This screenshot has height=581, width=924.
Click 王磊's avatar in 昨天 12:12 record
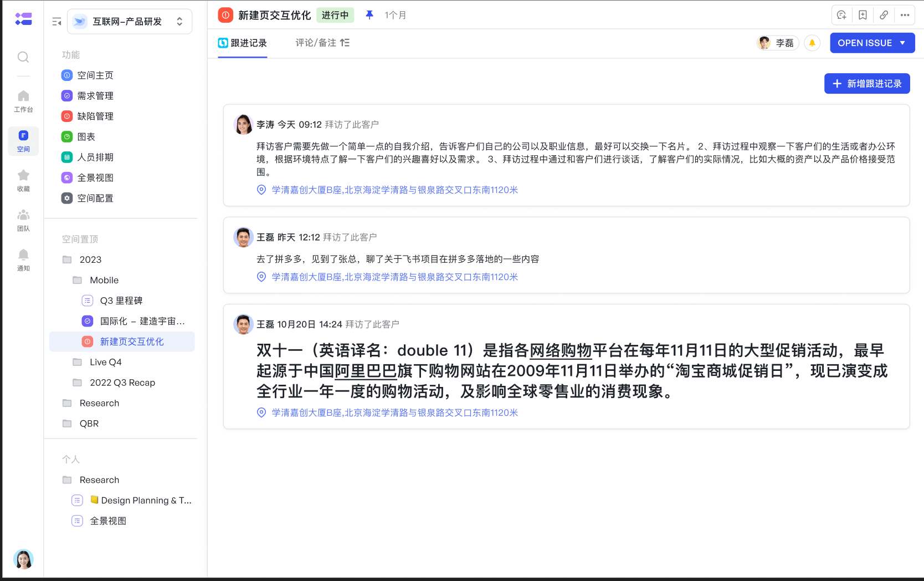coord(243,237)
